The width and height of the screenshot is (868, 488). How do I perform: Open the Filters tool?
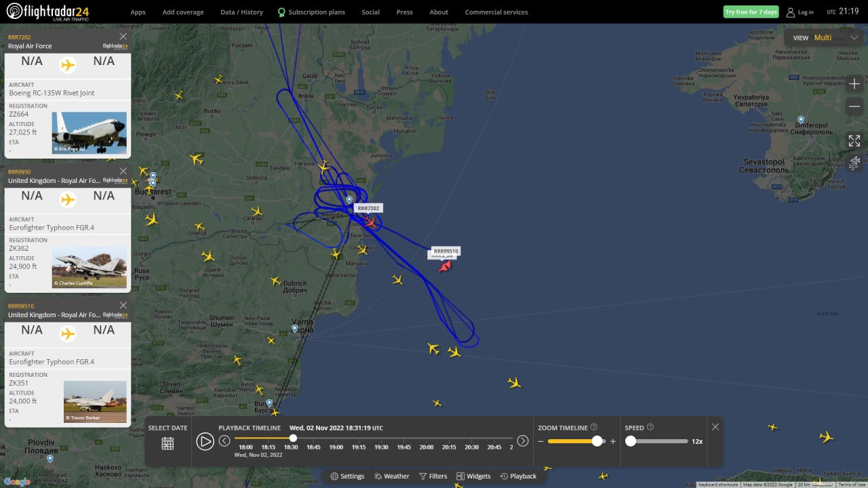click(x=432, y=476)
